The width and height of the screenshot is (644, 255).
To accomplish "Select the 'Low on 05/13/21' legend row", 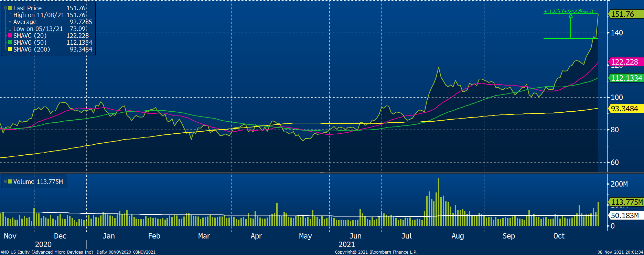I will coord(49,29).
